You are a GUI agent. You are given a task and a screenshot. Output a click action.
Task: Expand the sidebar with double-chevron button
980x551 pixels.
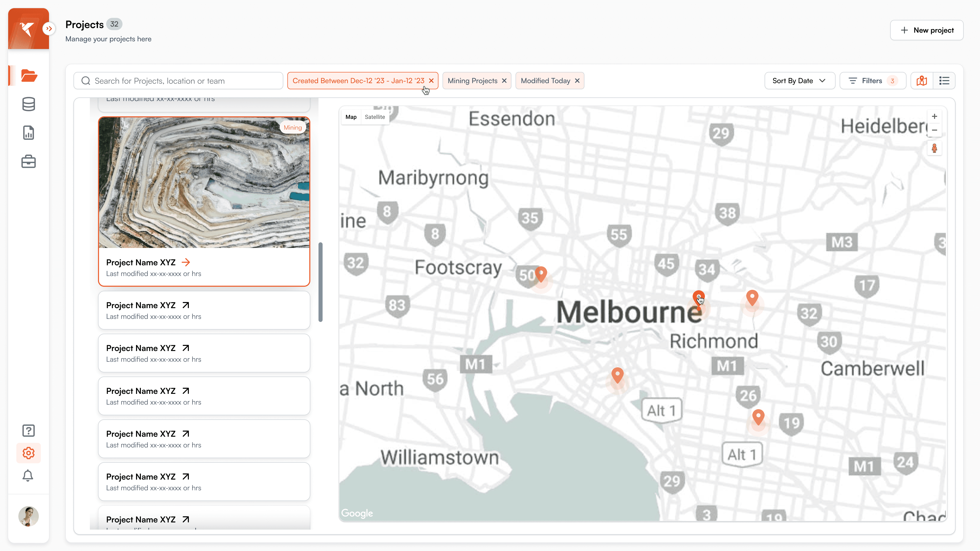pyautogui.click(x=49, y=29)
